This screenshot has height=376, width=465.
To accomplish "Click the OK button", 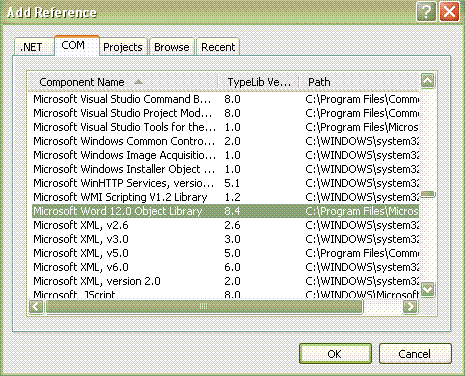I will click(x=335, y=353).
